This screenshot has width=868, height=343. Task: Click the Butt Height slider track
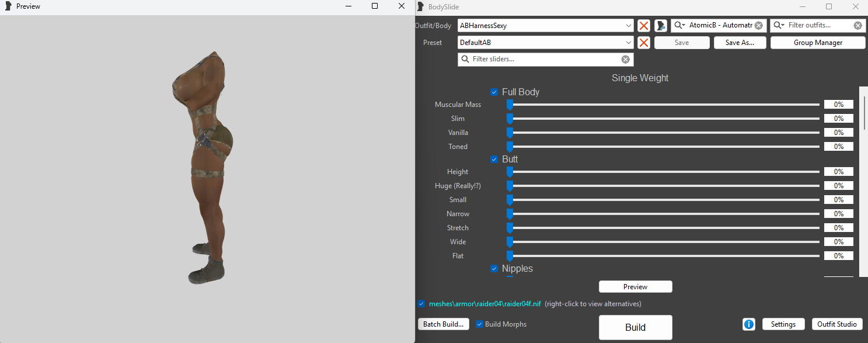[x=663, y=172]
